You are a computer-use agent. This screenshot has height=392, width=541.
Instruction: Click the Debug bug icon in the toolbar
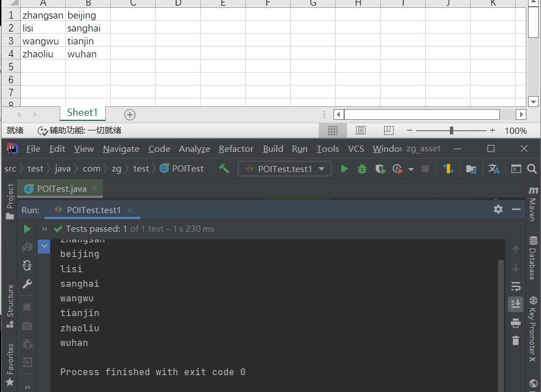coord(362,169)
